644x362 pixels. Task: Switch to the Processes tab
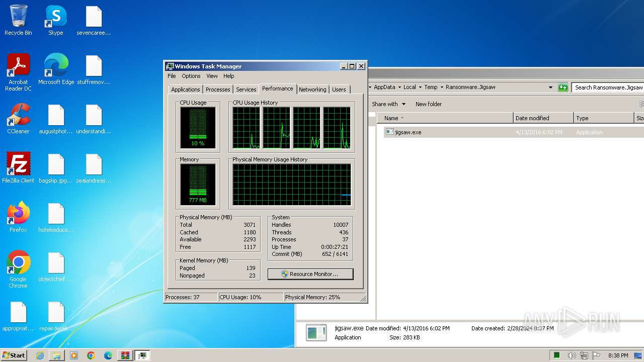(x=218, y=89)
